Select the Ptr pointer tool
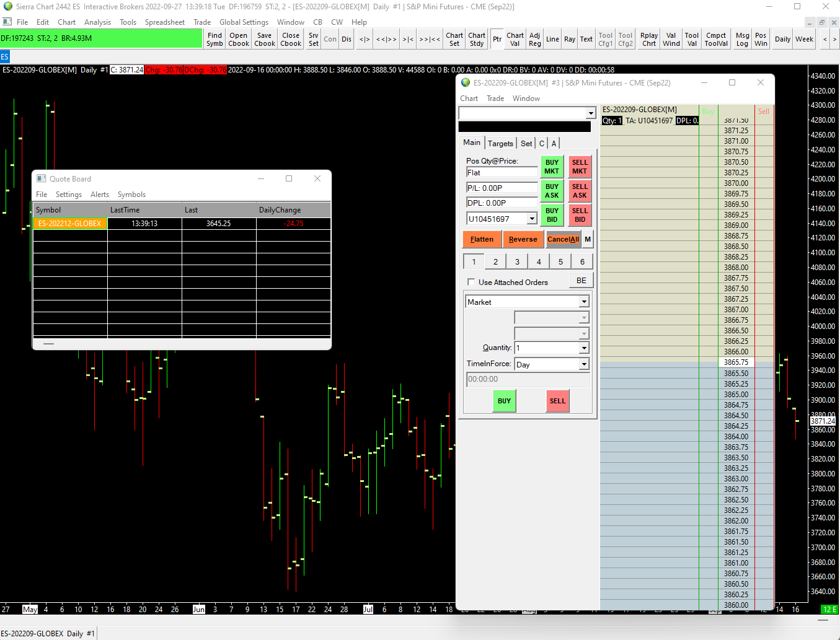This screenshot has width=840, height=640. [x=497, y=39]
